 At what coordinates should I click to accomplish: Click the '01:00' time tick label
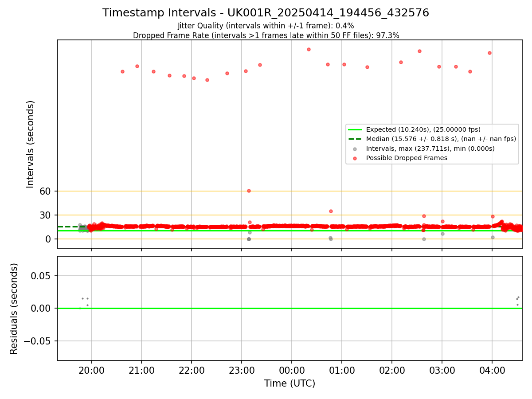click(342, 371)
